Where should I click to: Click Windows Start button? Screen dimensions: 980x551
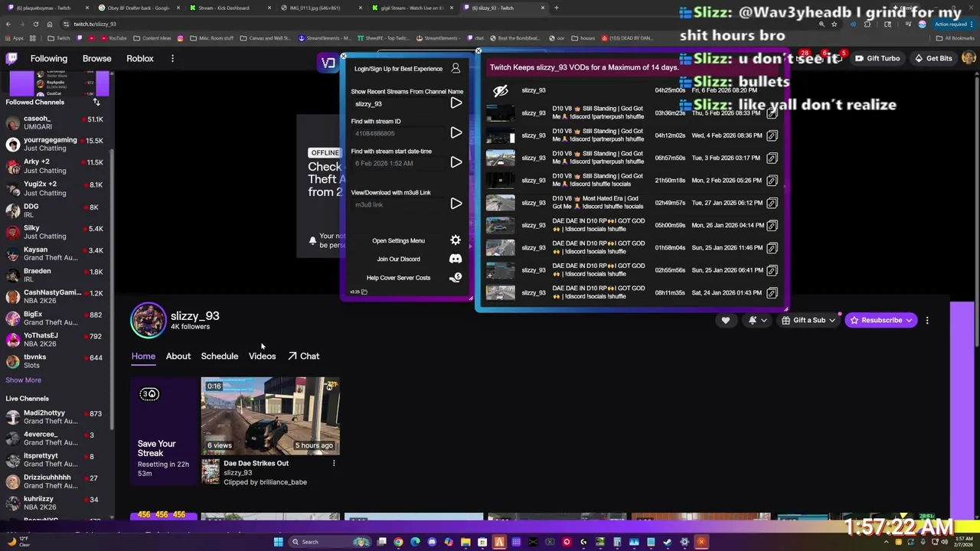(x=278, y=542)
